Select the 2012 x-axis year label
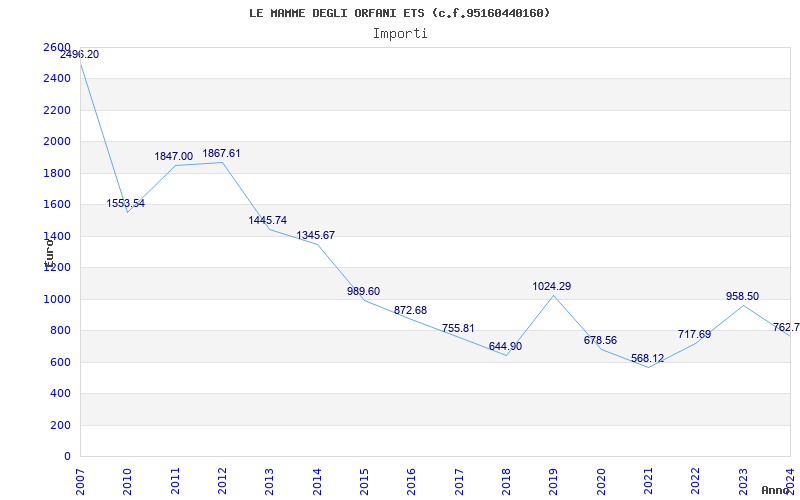Image resolution: width=800 pixels, height=500 pixels. pos(222,482)
